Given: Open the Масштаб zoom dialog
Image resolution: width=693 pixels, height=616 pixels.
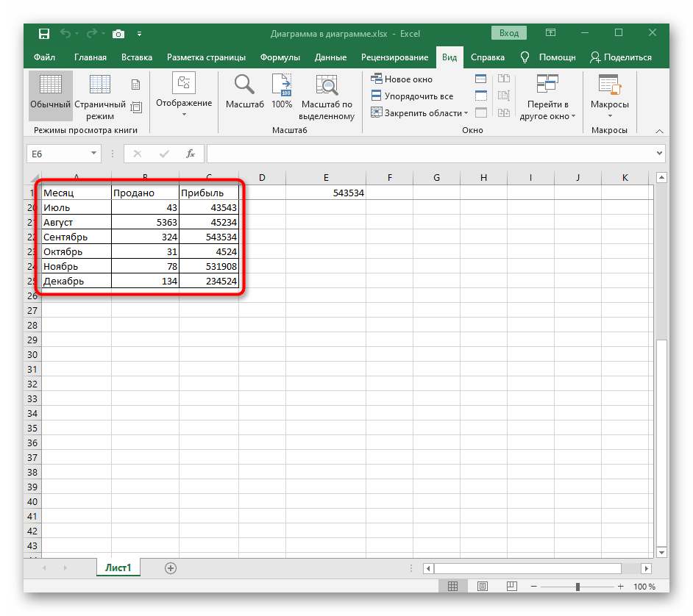Looking at the screenshot, I should tap(244, 91).
